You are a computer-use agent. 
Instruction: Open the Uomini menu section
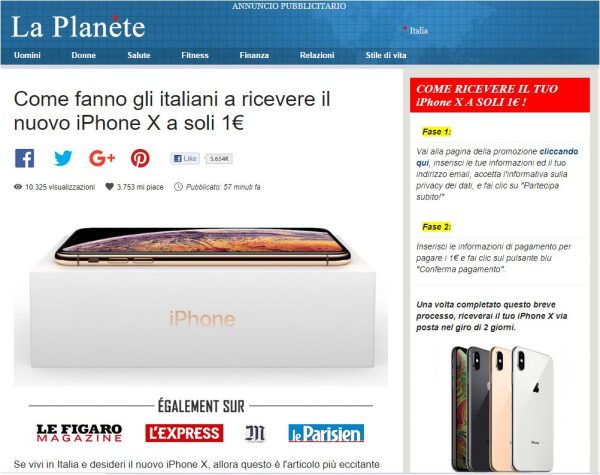[27, 55]
